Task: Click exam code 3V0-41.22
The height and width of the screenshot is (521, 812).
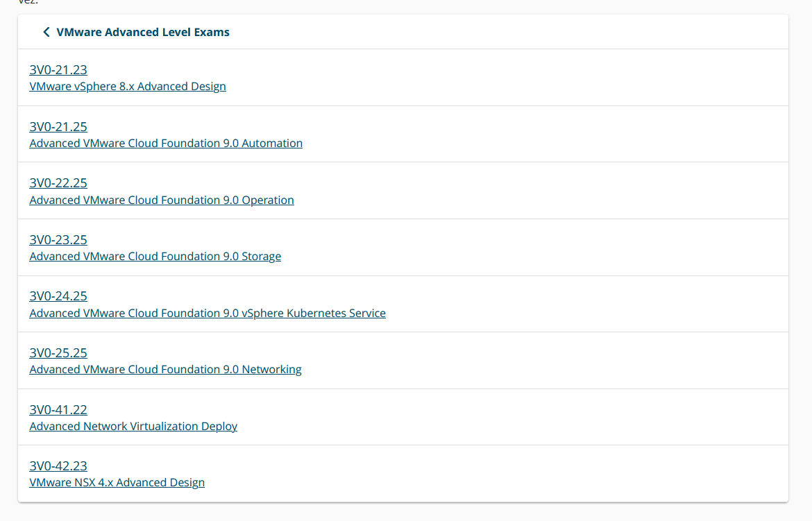Action: coord(58,410)
